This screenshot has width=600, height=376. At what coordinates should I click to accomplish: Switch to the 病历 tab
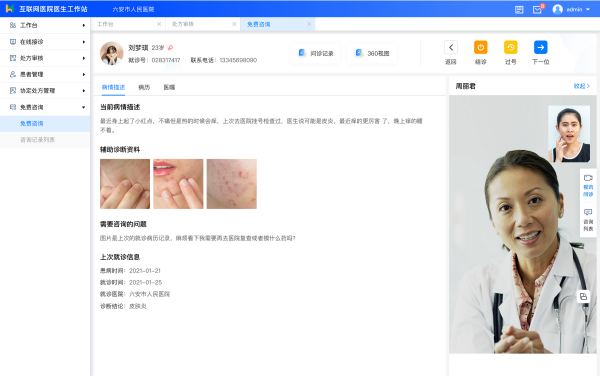pyautogui.click(x=144, y=87)
